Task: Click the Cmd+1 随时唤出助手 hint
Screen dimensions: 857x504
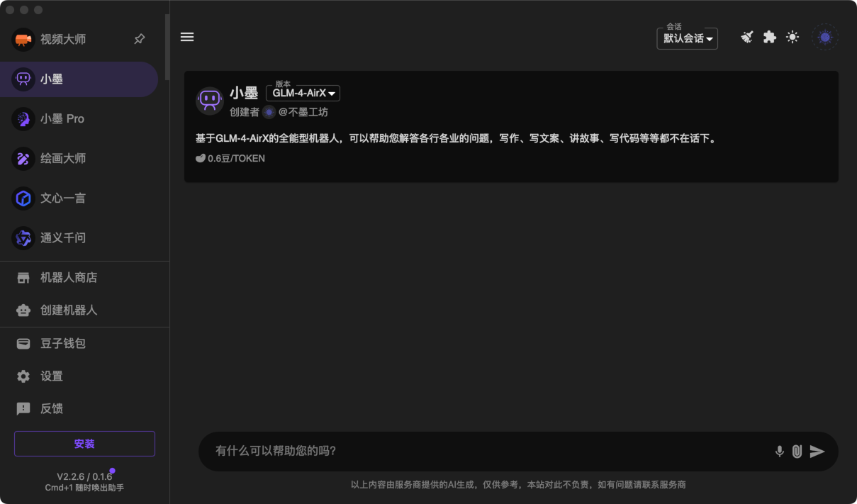Action: (84, 488)
